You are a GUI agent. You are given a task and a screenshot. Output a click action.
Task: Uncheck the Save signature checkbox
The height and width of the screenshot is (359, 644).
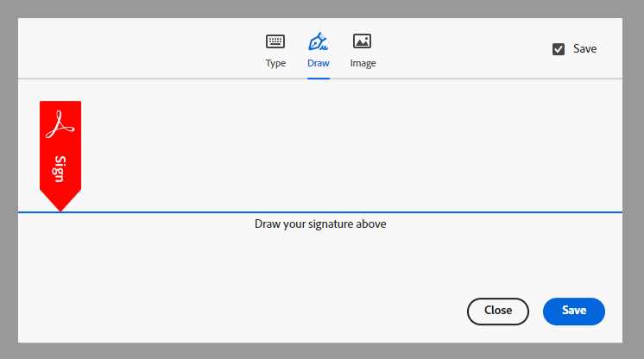(x=559, y=49)
